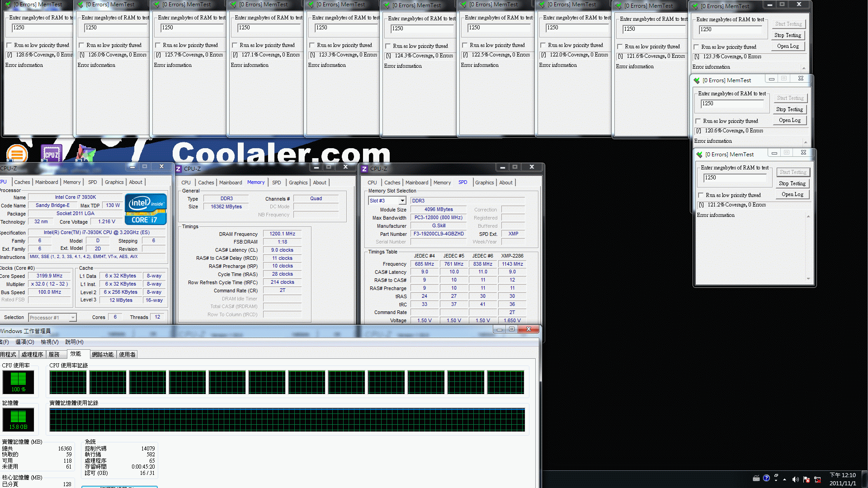Open the Action Center flag tray icon

(x=807, y=479)
